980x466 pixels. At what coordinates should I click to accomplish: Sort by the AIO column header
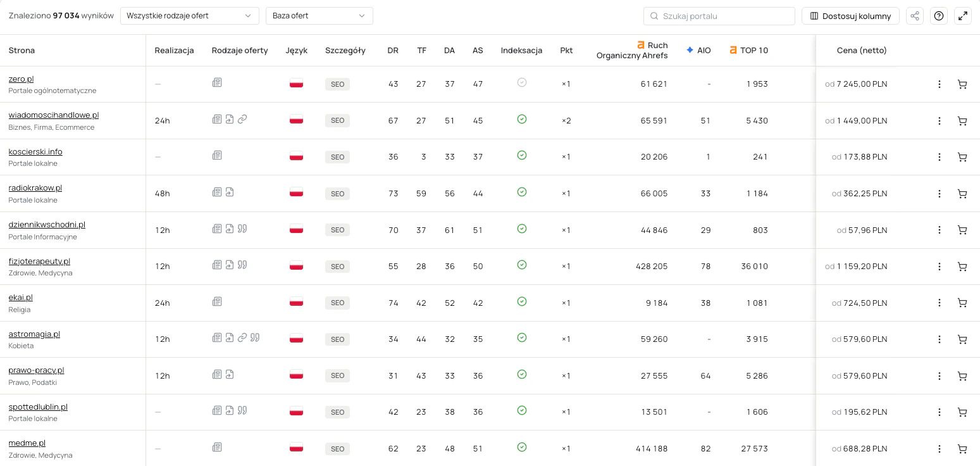[698, 51]
